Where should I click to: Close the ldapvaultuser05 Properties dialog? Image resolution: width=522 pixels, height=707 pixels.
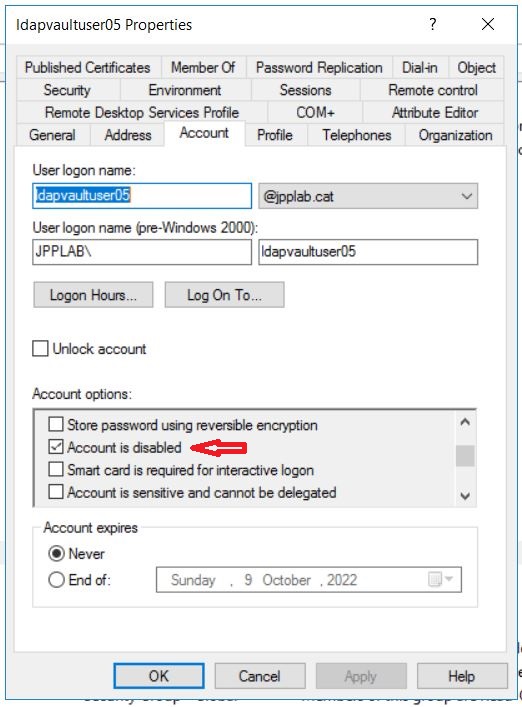pyautogui.click(x=488, y=24)
